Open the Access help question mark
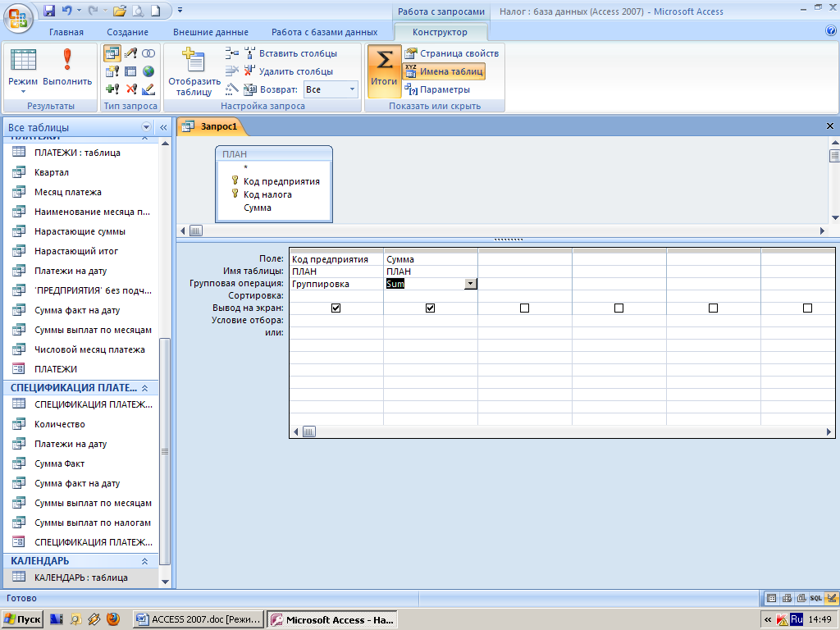This screenshot has height=630, width=840. [831, 31]
